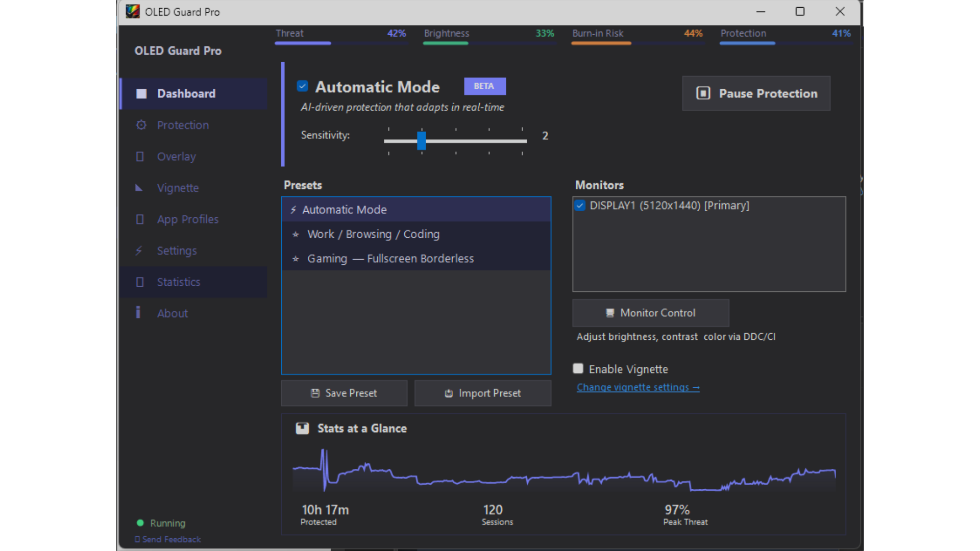Click the OLED Guard Pro app logo
This screenshot has width=980, height=551.
click(133, 11)
